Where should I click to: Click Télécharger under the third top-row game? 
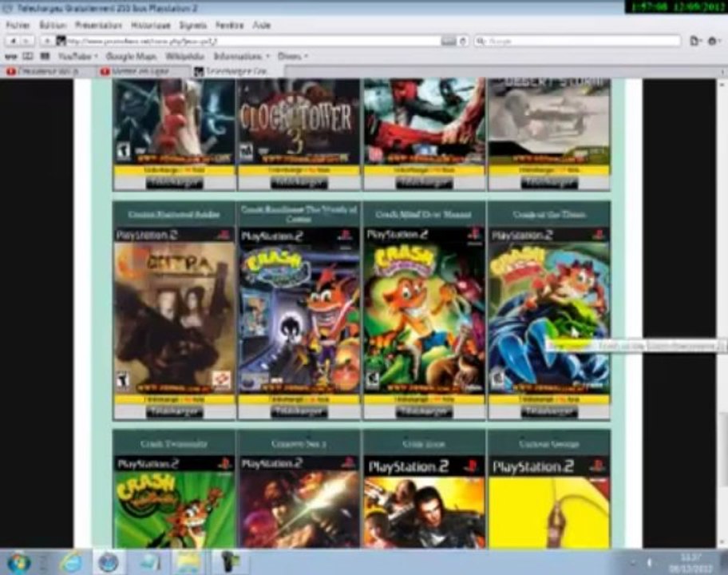(424, 183)
